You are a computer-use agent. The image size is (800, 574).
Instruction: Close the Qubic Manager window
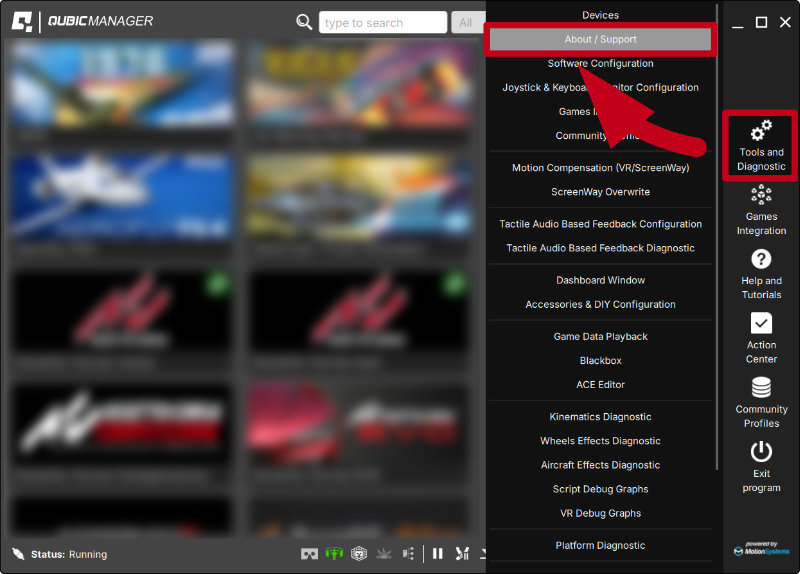coord(785,22)
